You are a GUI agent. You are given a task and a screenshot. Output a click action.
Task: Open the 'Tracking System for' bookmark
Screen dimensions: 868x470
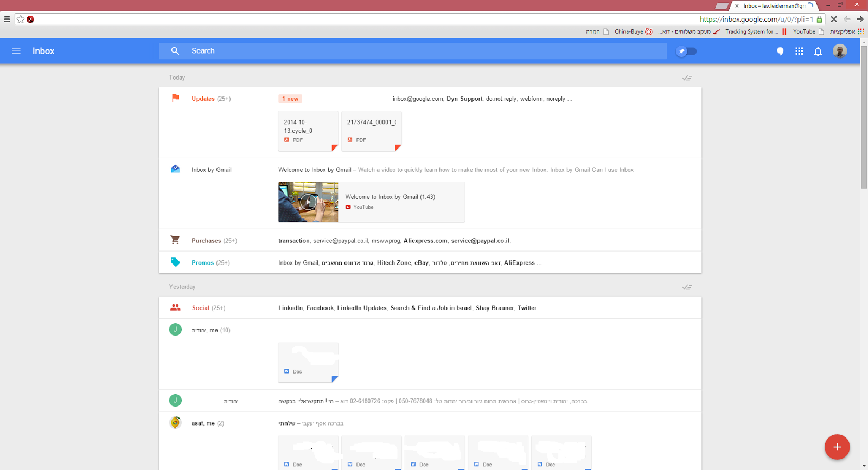[x=756, y=31]
